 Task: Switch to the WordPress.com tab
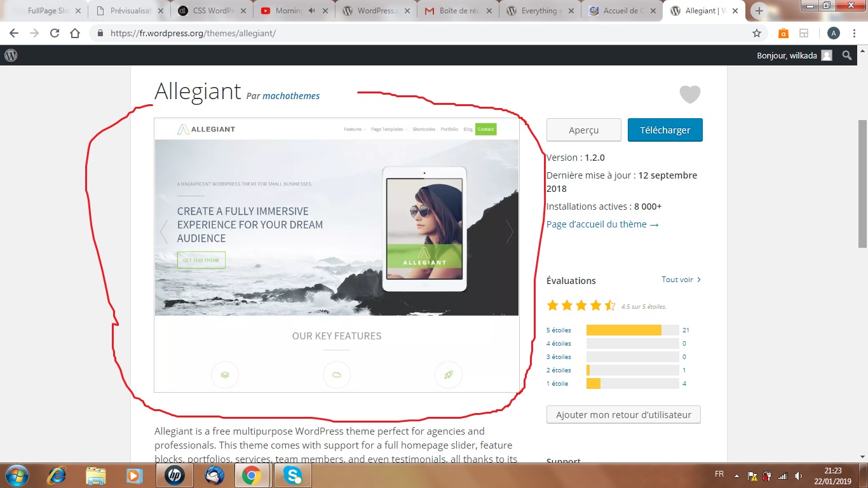click(x=375, y=11)
